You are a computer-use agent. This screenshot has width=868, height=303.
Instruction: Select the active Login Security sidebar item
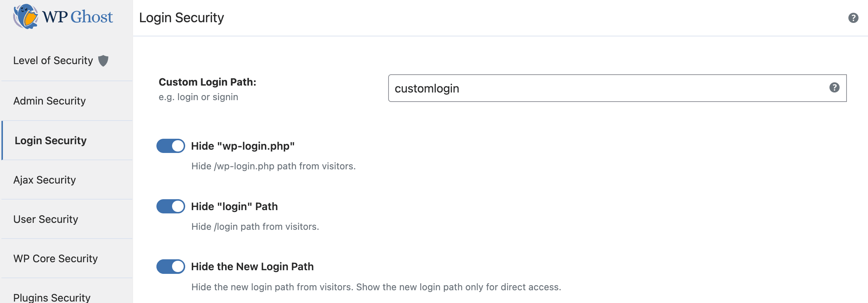pyautogui.click(x=51, y=140)
